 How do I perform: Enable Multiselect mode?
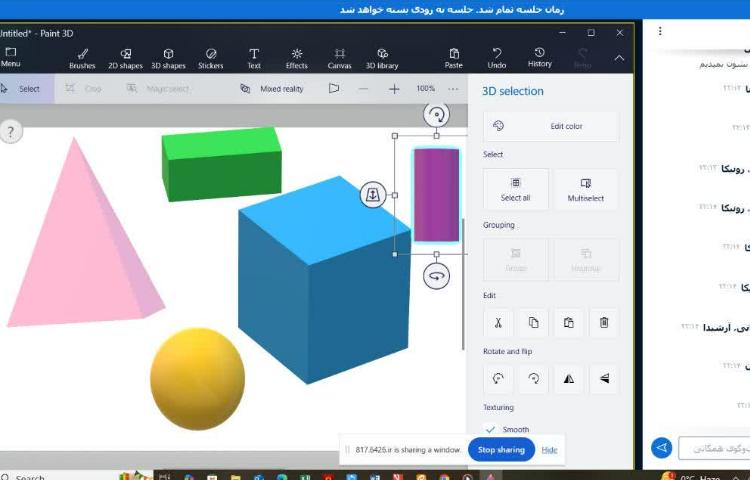[x=585, y=189]
